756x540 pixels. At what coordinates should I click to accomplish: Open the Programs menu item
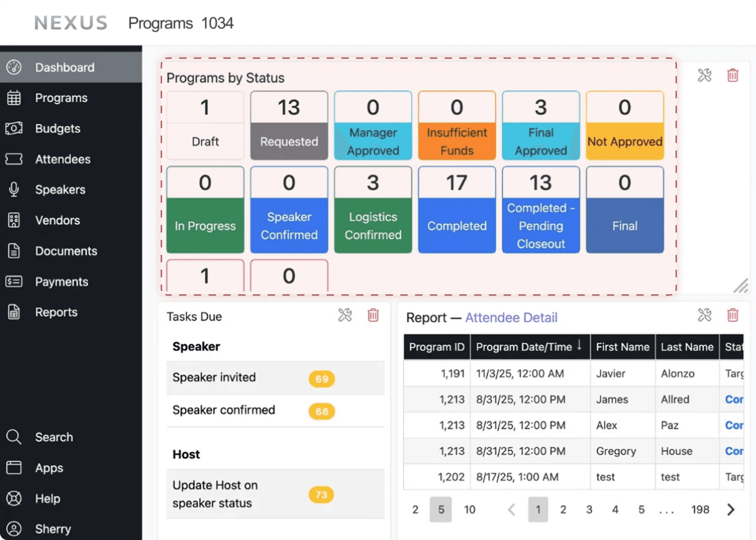[x=61, y=98]
